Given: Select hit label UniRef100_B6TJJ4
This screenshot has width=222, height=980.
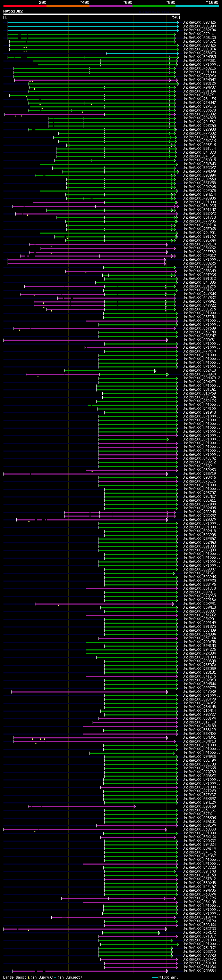Looking at the screenshot, I should (x=199, y=148).
